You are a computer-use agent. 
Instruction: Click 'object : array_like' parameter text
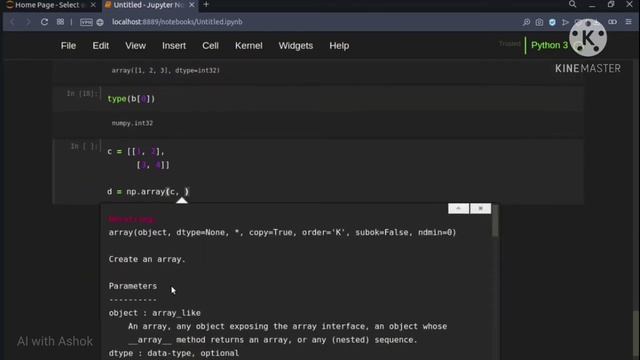pyautogui.click(x=155, y=313)
